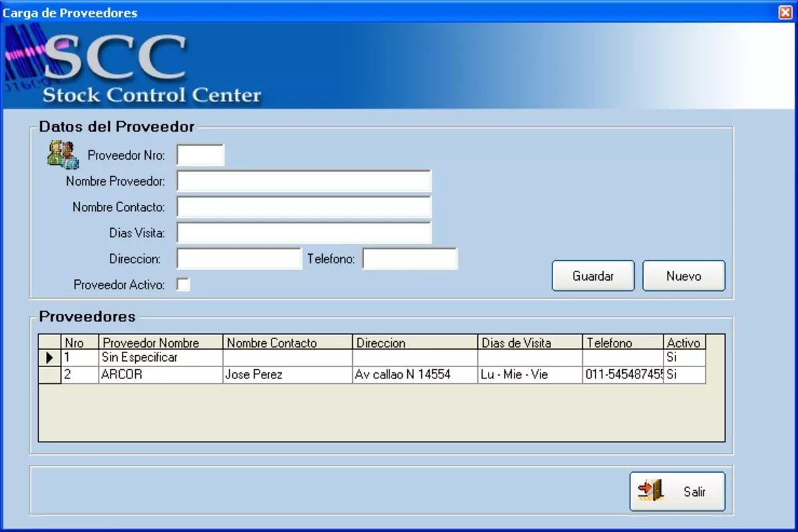
Task: Select the row header of the ARCOR row
Action: coord(50,374)
